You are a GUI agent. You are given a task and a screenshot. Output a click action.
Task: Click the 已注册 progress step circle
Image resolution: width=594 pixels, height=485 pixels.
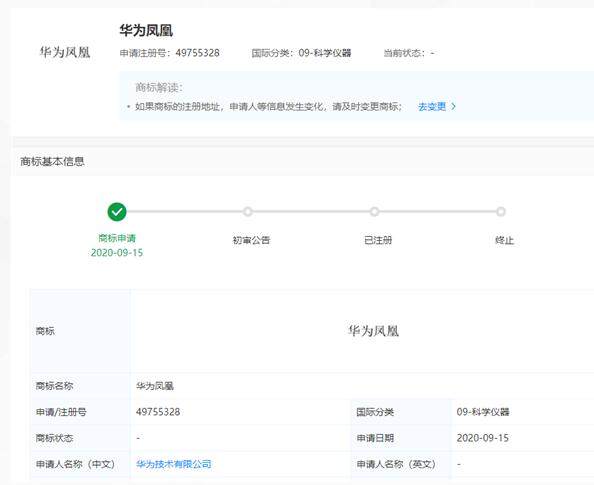coord(374,211)
